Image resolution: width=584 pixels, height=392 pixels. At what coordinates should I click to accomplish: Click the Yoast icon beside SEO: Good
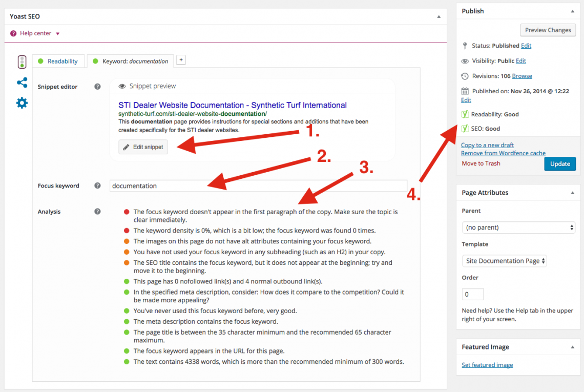(465, 128)
